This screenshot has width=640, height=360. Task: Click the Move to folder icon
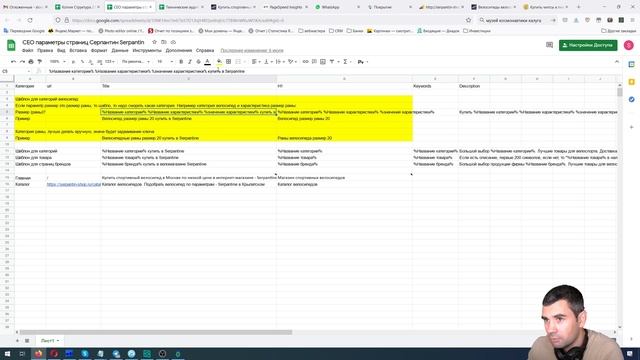164,42
